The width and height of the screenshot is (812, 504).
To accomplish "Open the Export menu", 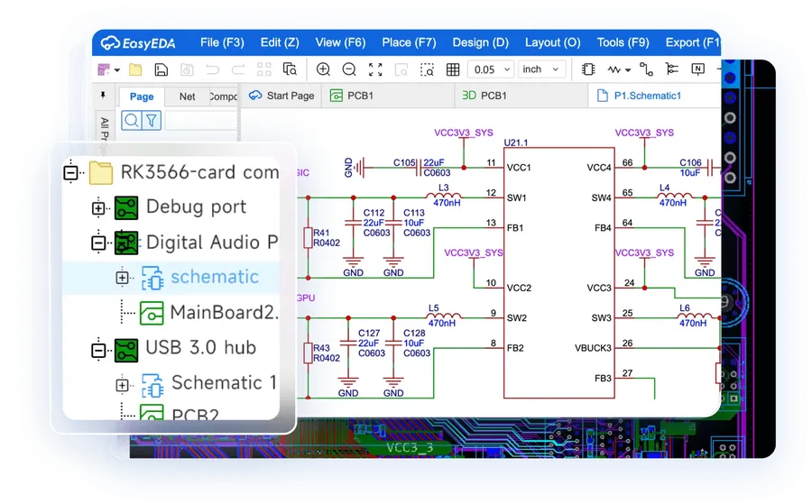I will coord(692,42).
